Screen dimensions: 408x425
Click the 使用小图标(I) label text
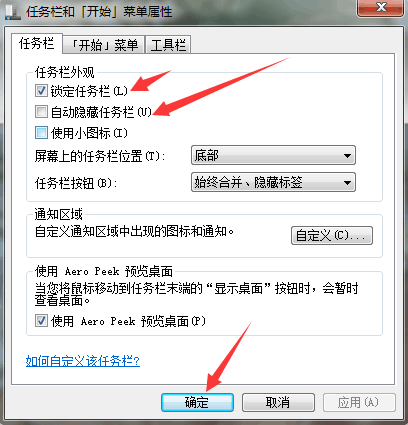coord(89,133)
